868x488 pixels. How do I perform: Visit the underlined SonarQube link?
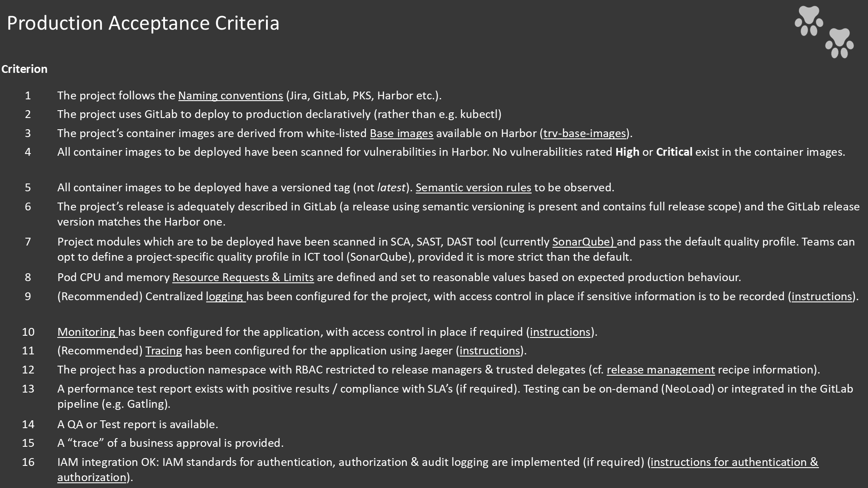pos(584,242)
